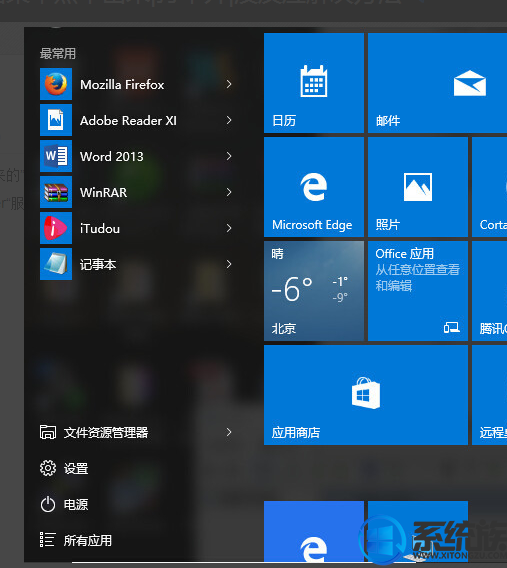
Task: Open Word 2013 app icon
Action: 56,156
